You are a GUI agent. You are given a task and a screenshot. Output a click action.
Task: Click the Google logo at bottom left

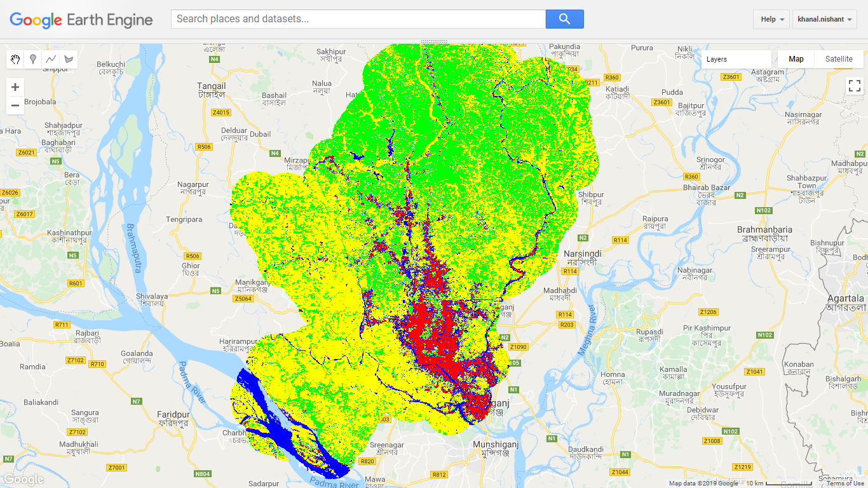[24, 479]
